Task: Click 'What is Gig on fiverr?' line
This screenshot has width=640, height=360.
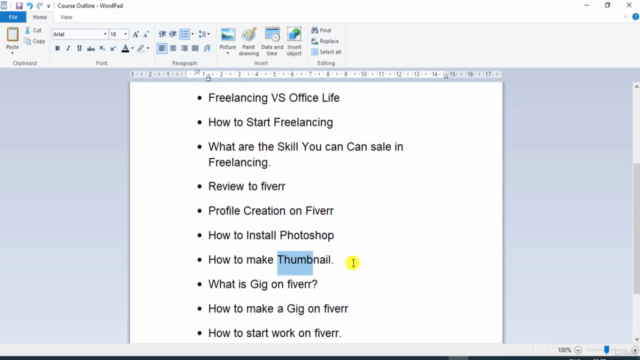Action: coord(263,284)
